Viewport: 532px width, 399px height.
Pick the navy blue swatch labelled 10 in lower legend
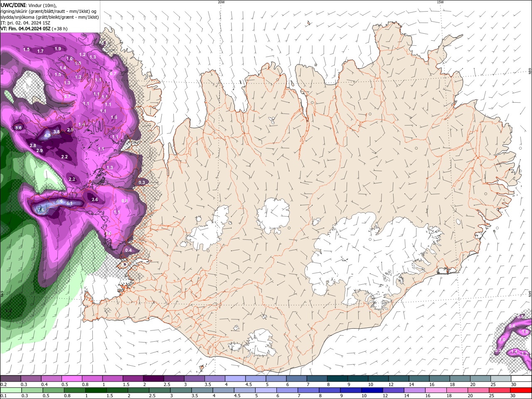coord(372,390)
